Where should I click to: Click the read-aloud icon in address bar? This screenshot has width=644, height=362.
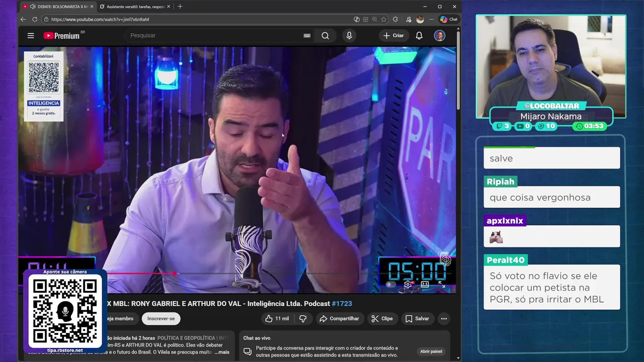point(357,19)
